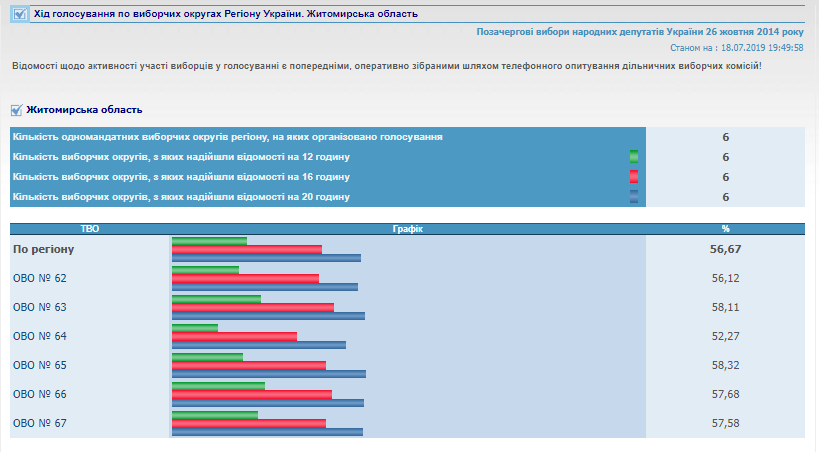Click the checkmark icon beside the page title
This screenshot has height=452, width=819.
click(20, 14)
